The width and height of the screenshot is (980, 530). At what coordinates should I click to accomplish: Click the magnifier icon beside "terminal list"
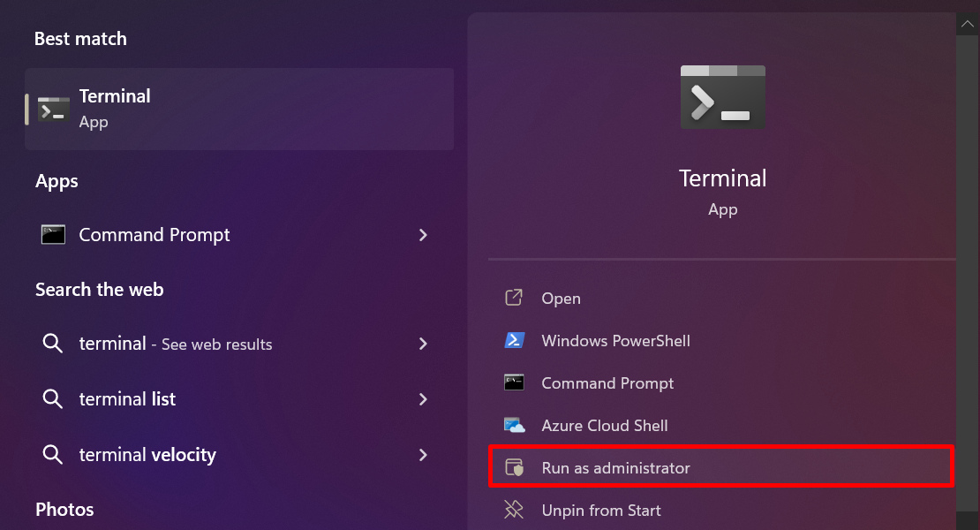pyautogui.click(x=53, y=398)
